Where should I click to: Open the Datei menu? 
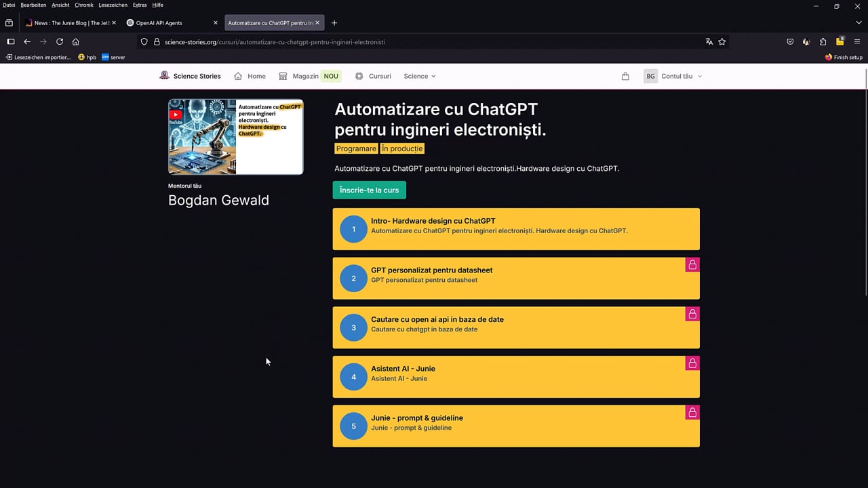(x=9, y=5)
